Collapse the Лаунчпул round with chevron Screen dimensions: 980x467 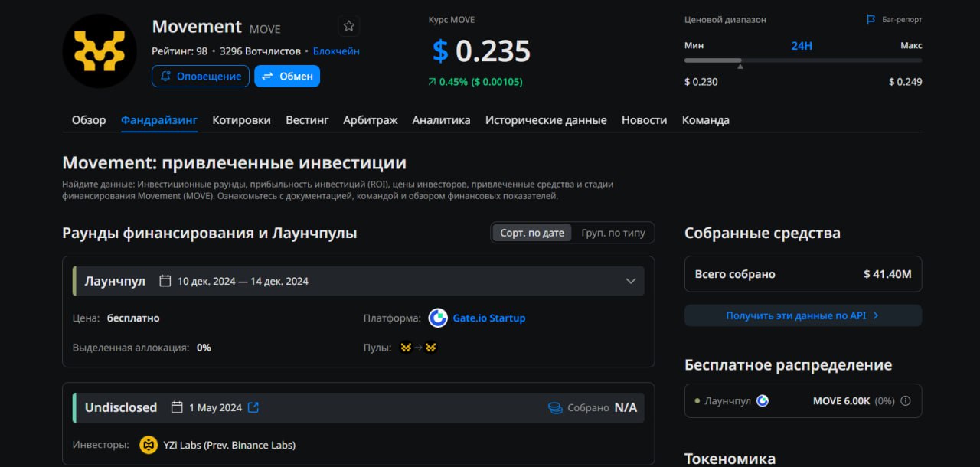(x=631, y=281)
